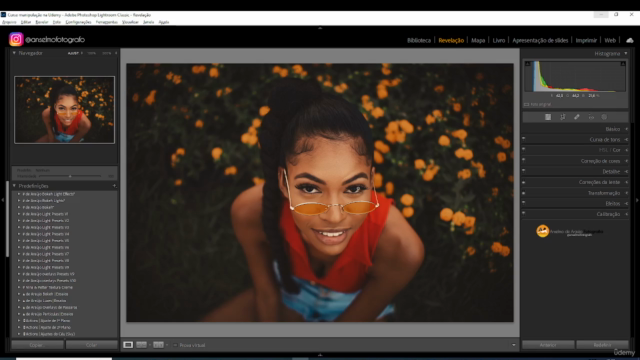Add new preset with plus icon
The height and width of the screenshot is (360, 640).
pyautogui.click(x=115, y=186)
